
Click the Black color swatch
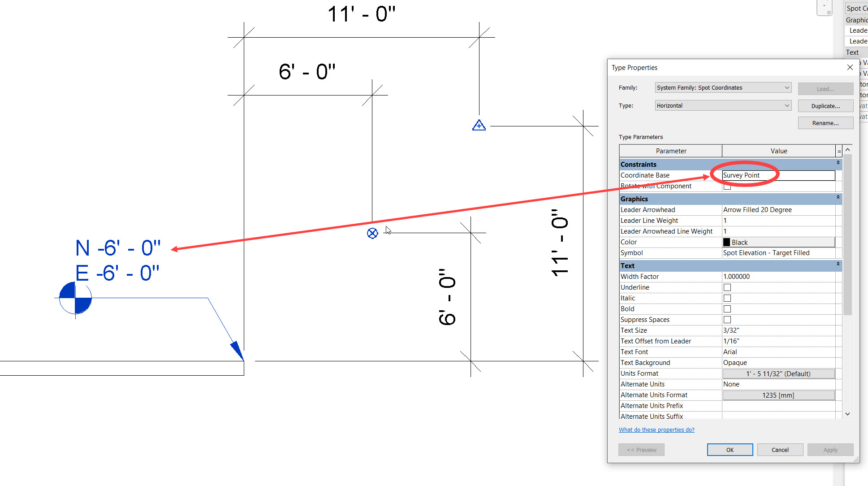(x=727, y=242)
